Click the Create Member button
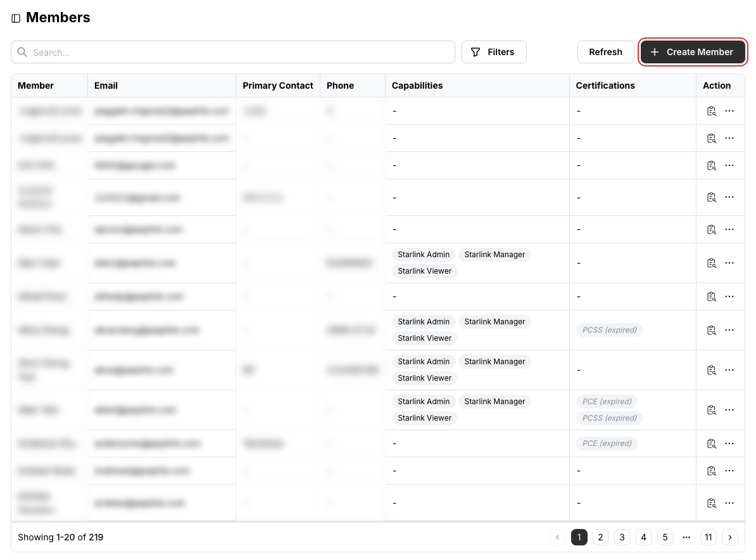This screenshot has height=560, width=756. click(x=692, y=52)
